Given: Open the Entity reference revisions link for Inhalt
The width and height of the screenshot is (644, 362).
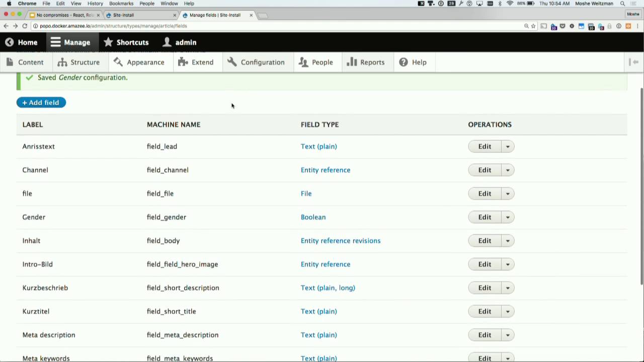Looking at the screenshot, I should click(x=341, y=241).
